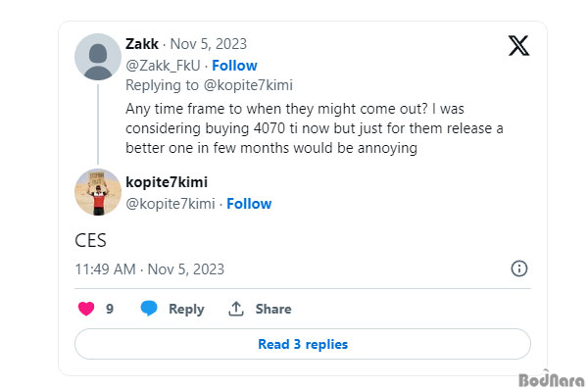Open Zakk's default profile avatar
This screenshot has height=390, width=588.
[x=98, y=57]
